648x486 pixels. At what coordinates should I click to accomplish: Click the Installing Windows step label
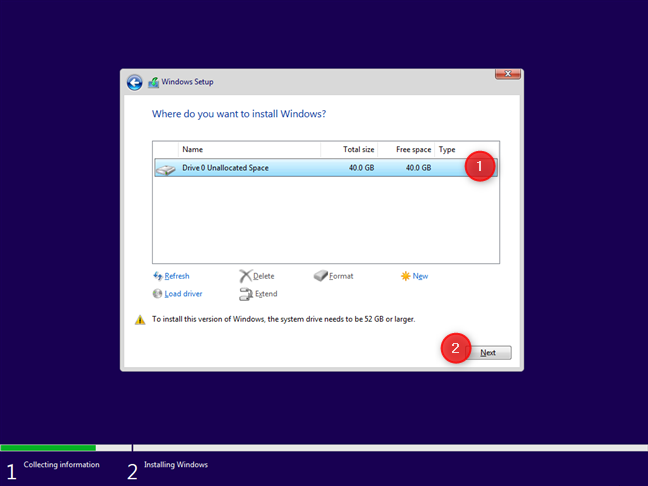coord(176,465)
